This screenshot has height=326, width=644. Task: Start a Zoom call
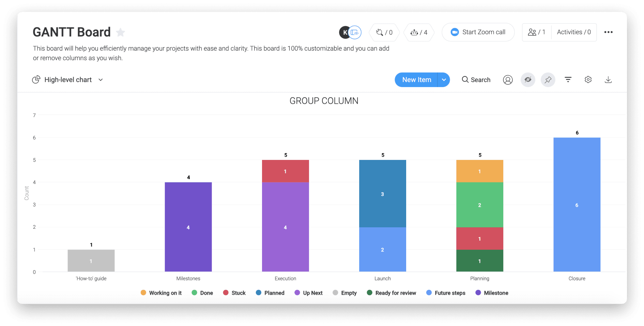pos(478,32)
